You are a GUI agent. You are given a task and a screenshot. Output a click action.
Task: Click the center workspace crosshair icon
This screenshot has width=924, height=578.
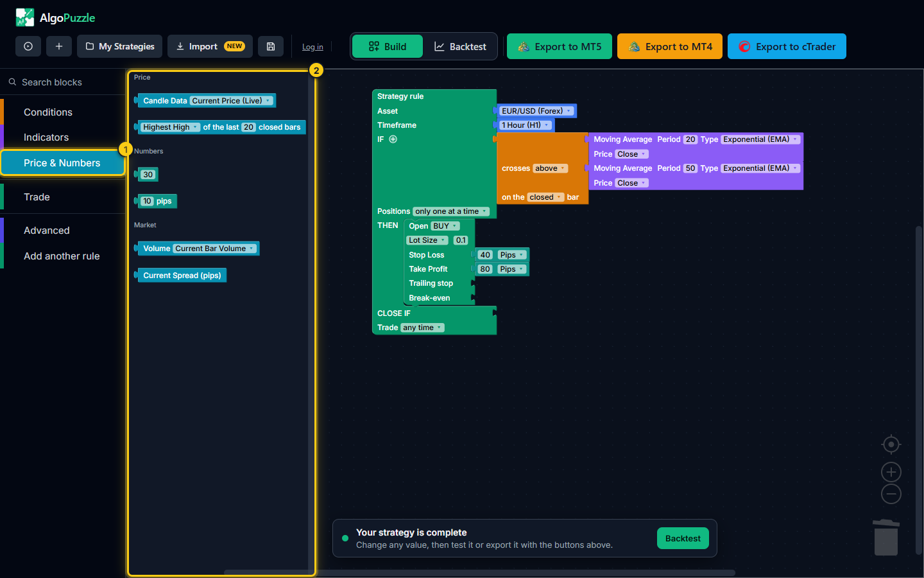coord(891,444)
